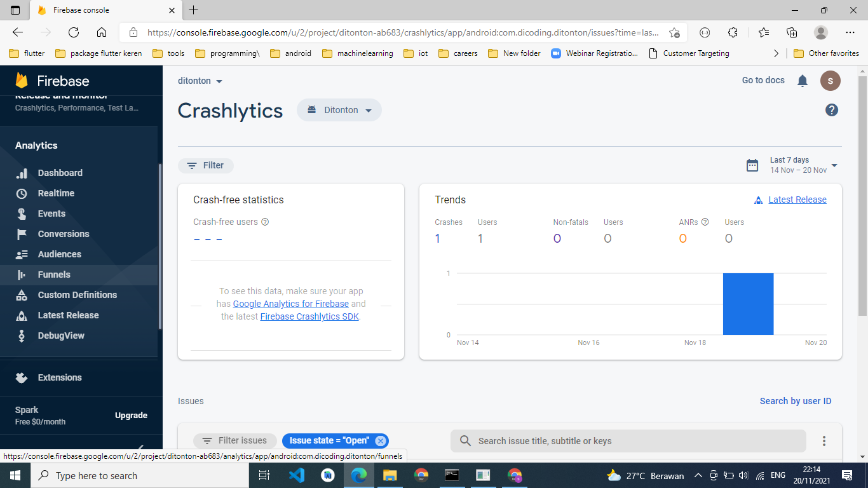The image size is (868, 488).
Task: Click the Issue state Open chip
Action: point(336,440)
